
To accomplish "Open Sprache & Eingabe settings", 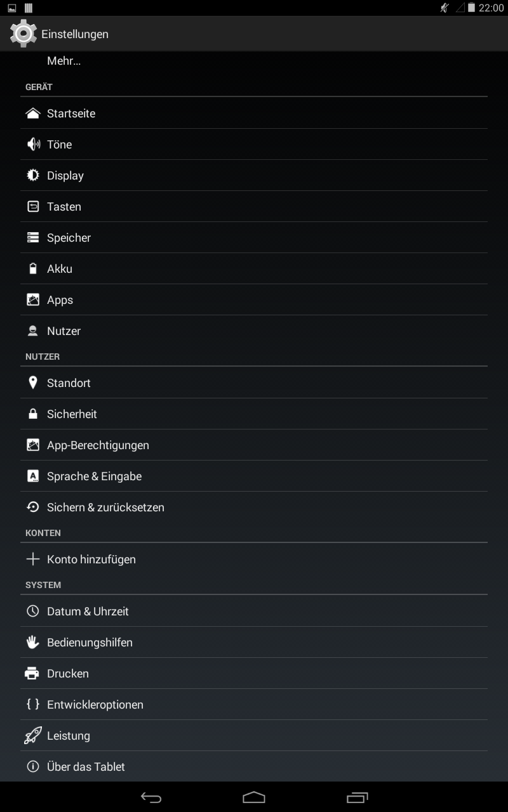I will pyautogui.click(x=254, y=476).
